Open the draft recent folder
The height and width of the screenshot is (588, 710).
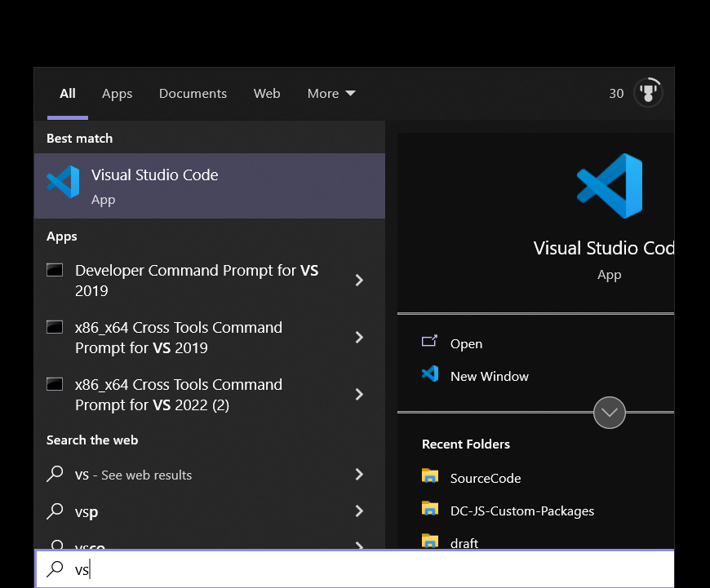point(464,543)
